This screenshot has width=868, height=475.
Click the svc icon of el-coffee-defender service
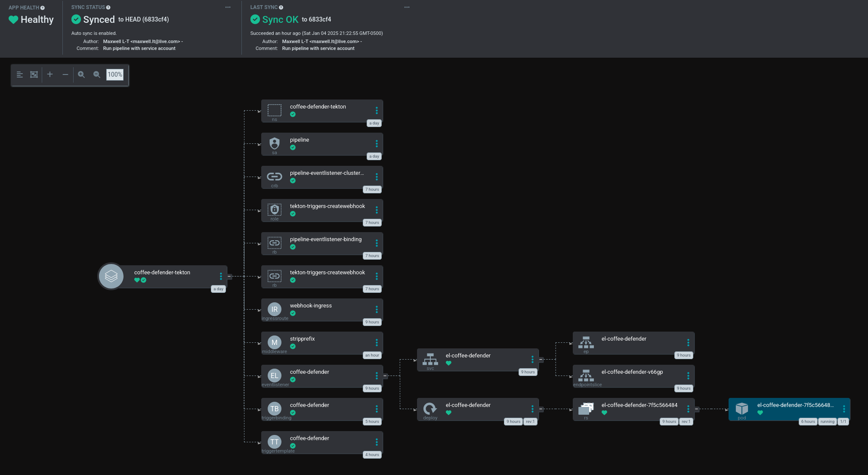[x=430, y=359]
